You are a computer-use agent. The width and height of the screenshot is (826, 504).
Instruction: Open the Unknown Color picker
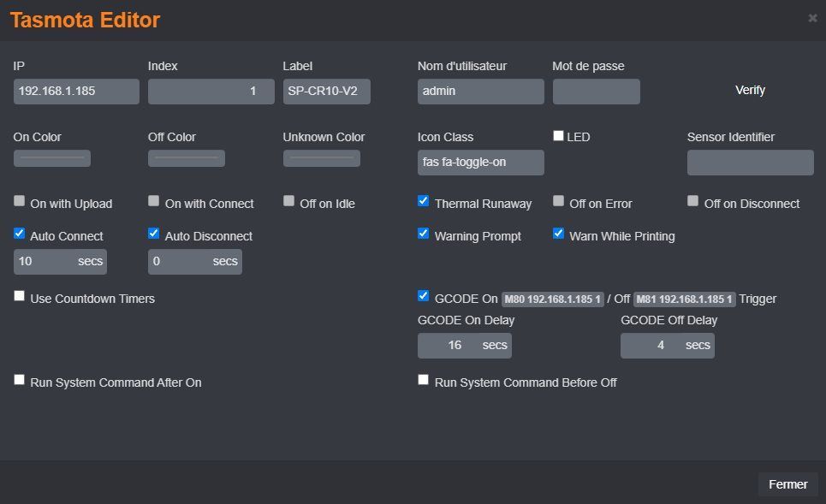pos(321,158)
